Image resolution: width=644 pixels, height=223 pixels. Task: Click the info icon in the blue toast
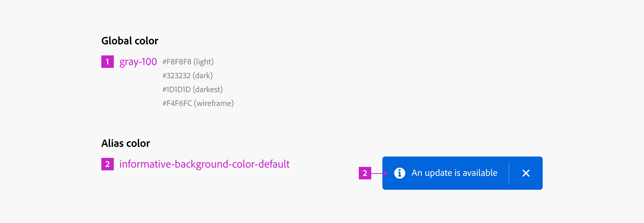click(399, 173)
